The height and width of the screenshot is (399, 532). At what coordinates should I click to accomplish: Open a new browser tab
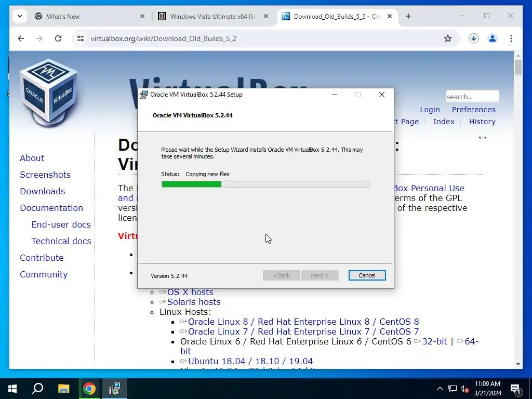pyautogui.click(x=408, y=16)
